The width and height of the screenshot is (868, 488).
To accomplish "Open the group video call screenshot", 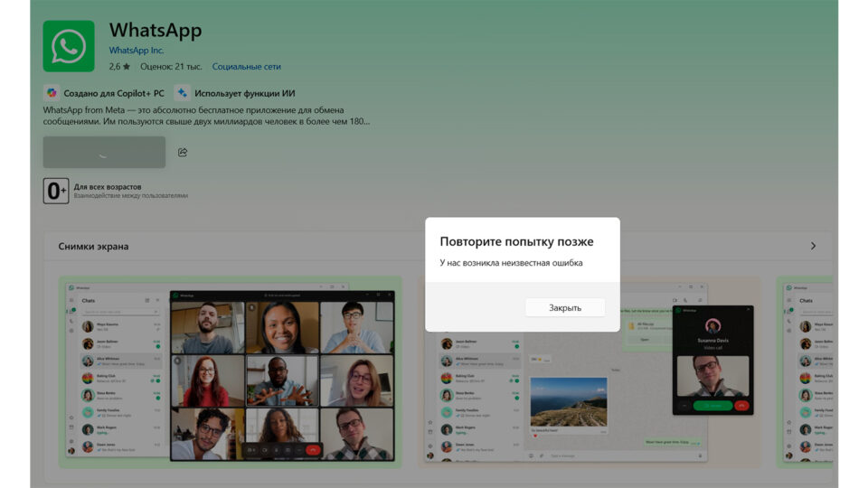I will [x=231, y=372].
